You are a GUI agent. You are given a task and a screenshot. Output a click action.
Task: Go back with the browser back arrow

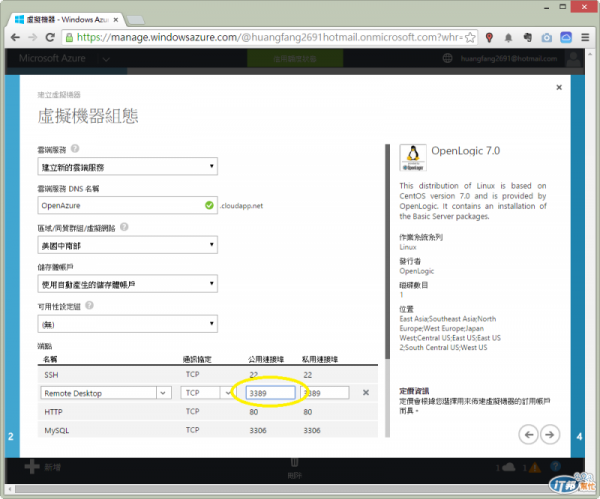coord(15,38)
